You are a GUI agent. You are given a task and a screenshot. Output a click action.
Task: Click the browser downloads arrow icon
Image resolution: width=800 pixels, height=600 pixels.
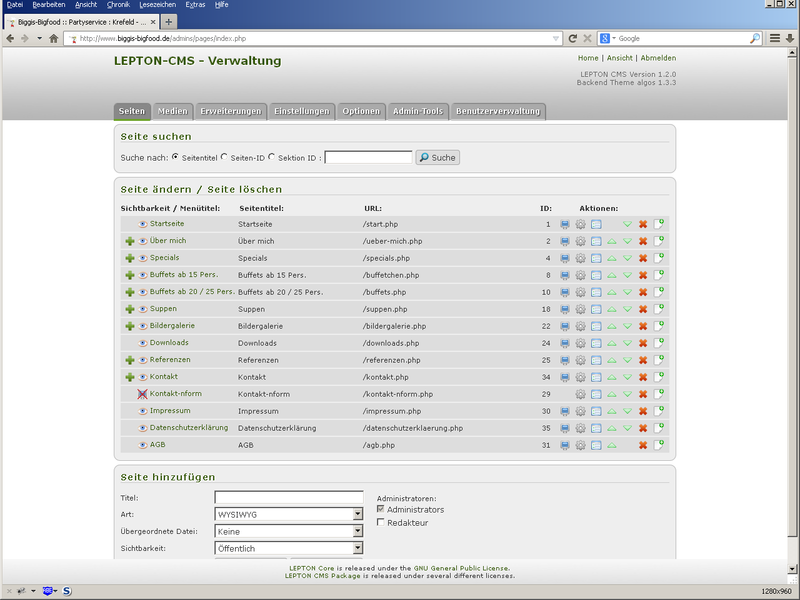coord(790,38)
